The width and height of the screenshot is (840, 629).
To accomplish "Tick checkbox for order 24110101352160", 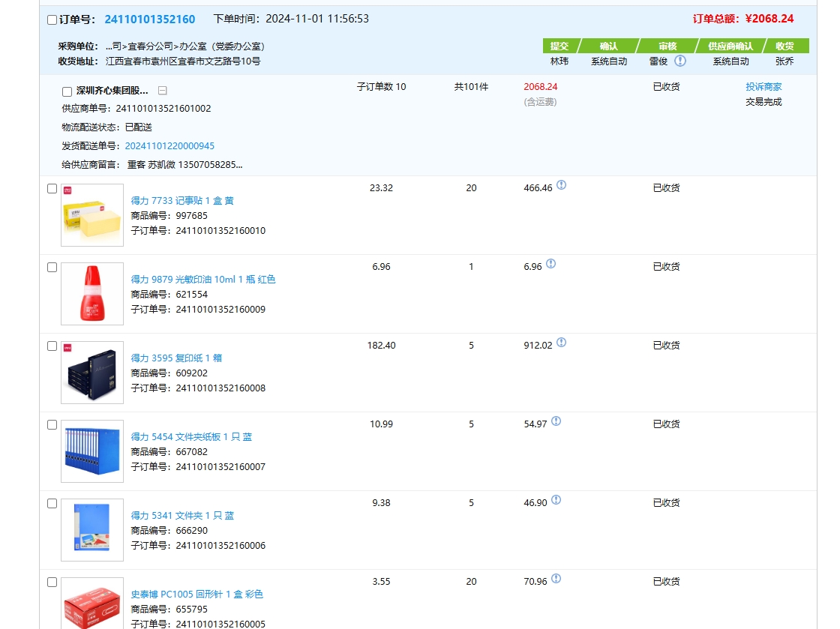I will pyautogui.click(x=52, y=19).
